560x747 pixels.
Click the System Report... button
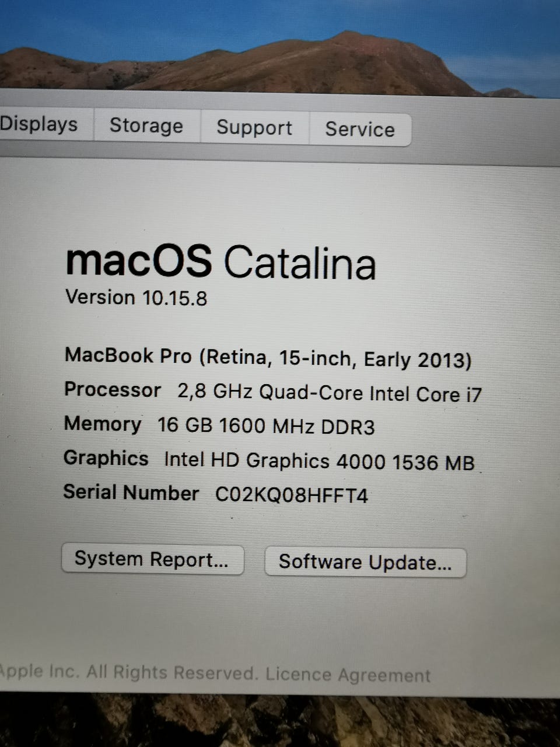point(152,560)
